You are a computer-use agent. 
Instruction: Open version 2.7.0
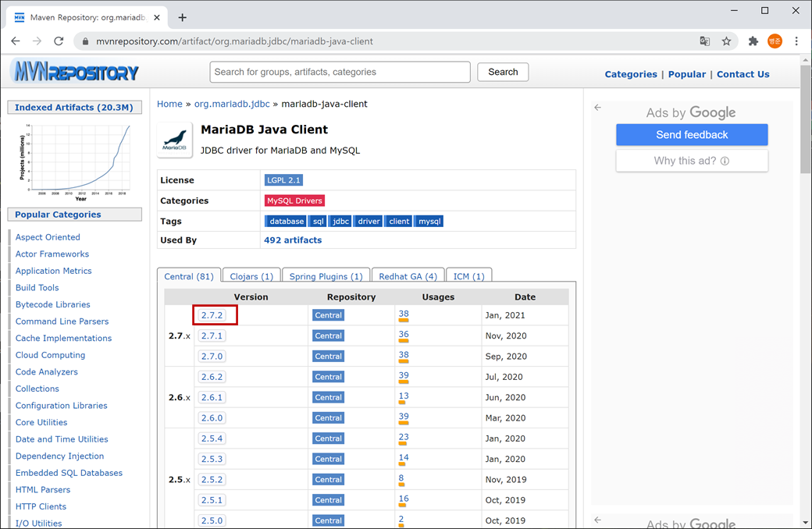(212, 357)
